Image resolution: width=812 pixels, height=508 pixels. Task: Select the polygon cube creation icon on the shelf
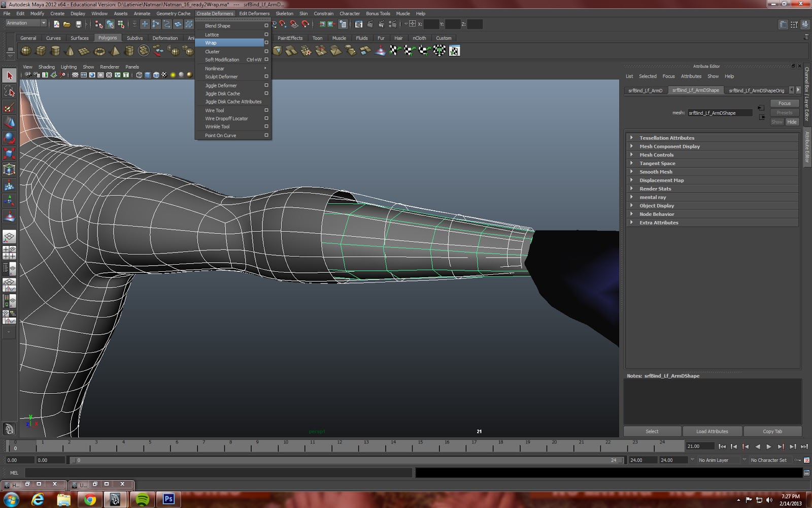[42, 51]
